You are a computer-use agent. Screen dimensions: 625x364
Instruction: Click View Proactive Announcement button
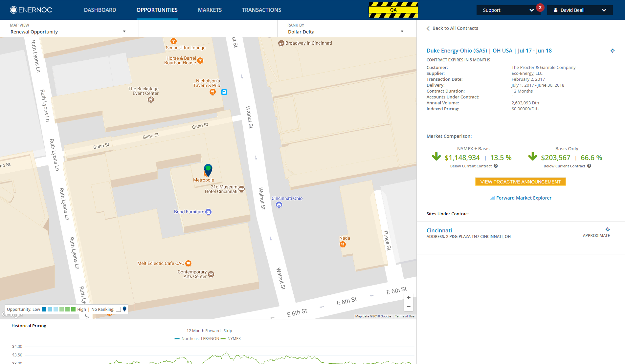(x=521, y=182)
